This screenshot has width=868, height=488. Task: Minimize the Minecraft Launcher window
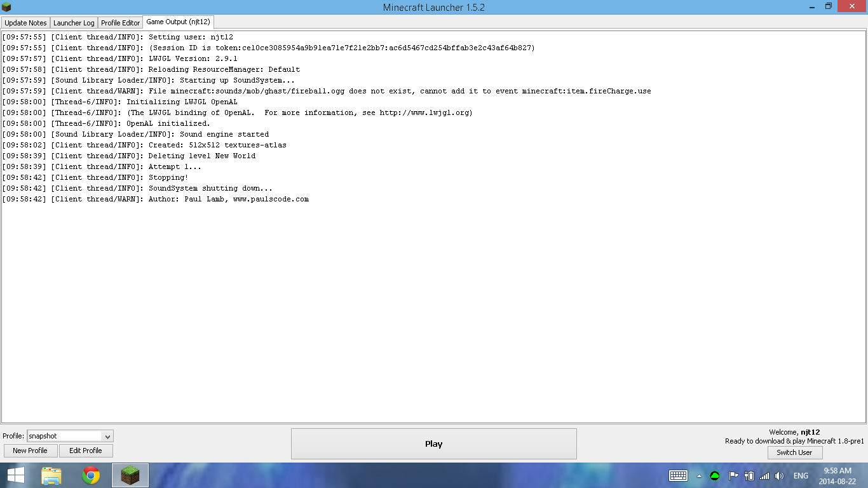coord(811,6)
